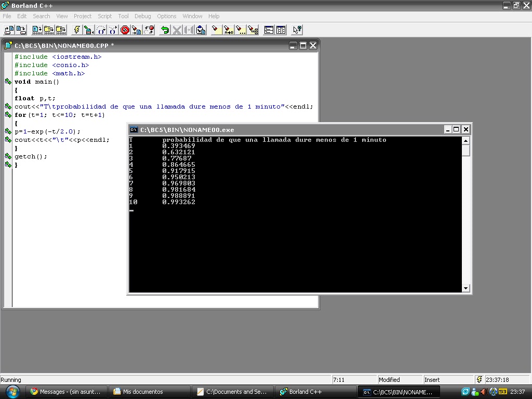Toggle the gutter marker beside the getch() line
Screen dimensions: 532x399
[7, 155]
